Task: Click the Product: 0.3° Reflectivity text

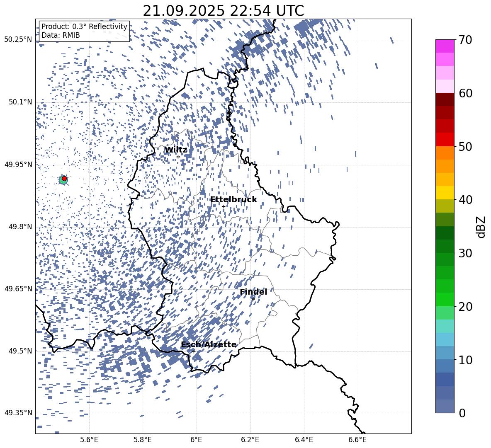Action: 84,26
